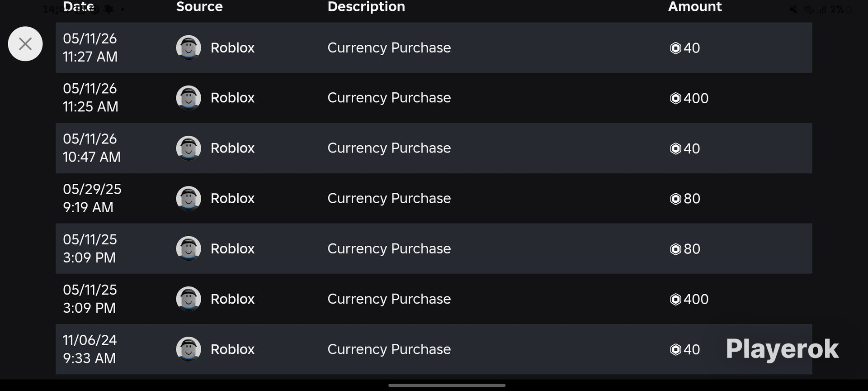Viewport: 868px width, 391px height.
Task: Click Roblox avatar in 05/29/25 row
Action: pyautogui.click(x=189, y=198)
